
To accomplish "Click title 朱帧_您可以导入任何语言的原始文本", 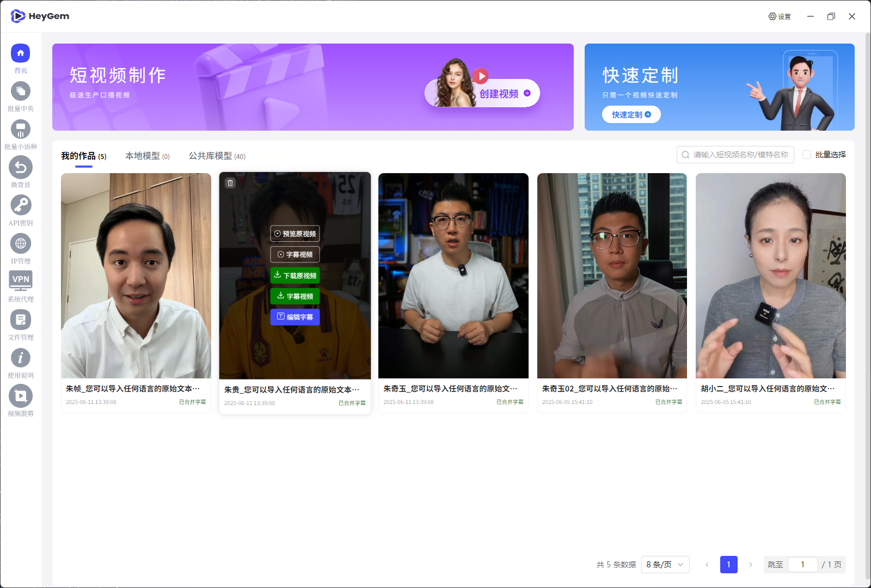I will (x=133, y=389).
